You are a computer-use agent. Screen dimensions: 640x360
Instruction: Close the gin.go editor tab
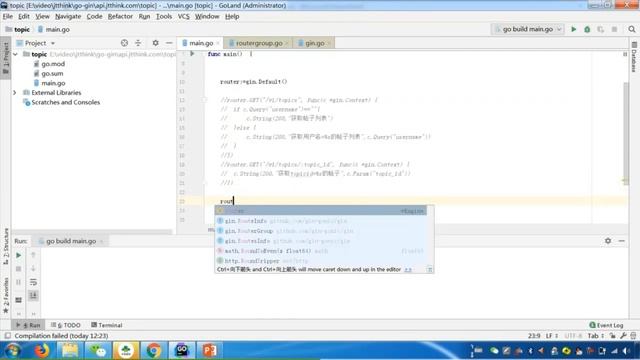coord(329,43)
